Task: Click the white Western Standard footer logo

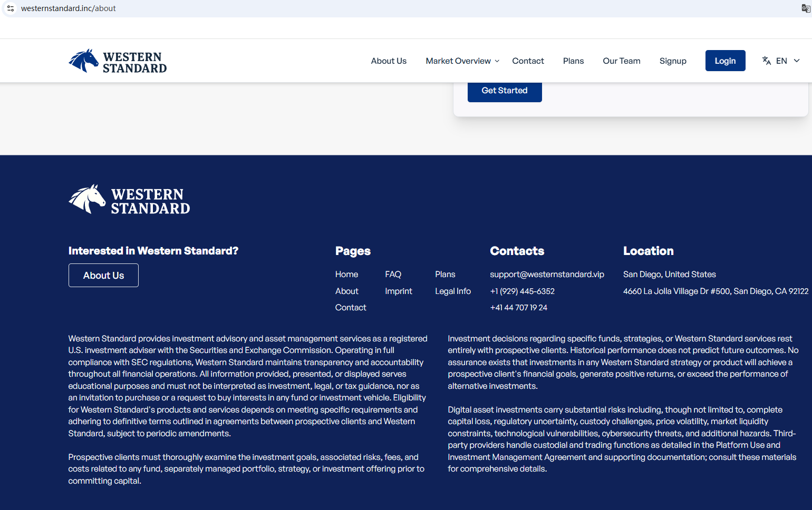Action: 129,200
